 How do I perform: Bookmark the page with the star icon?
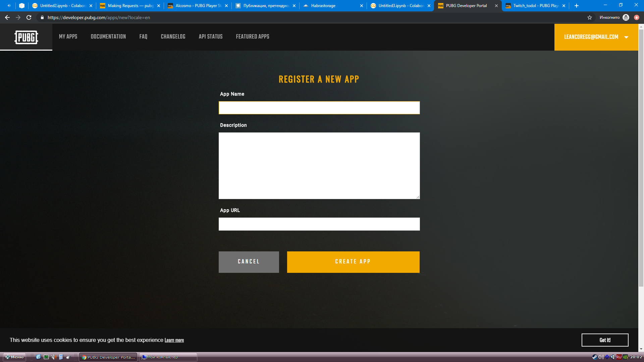(x=589, y=17)
